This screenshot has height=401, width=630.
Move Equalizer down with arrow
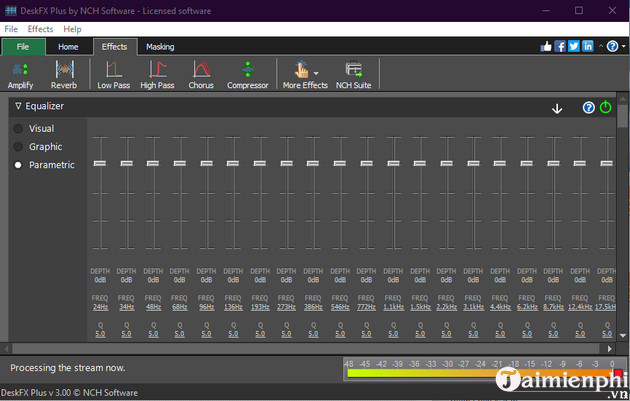tap(557, 108)
